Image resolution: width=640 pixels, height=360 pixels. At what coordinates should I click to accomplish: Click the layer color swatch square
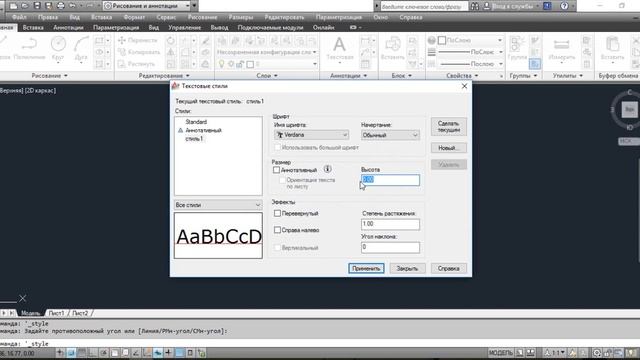(x=250, y=64)
